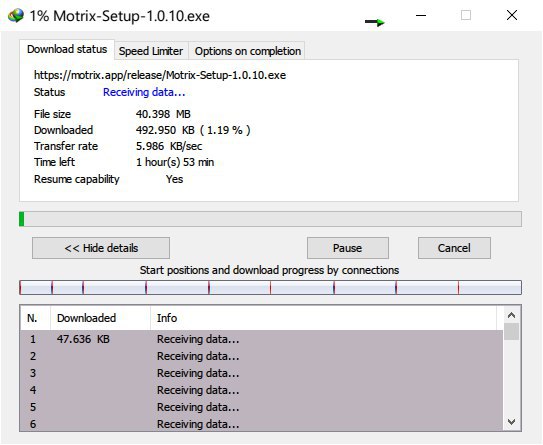The height and width of the screenshot is (445, 543).
Task: Select connection row number 3
Action: [261, 373]
